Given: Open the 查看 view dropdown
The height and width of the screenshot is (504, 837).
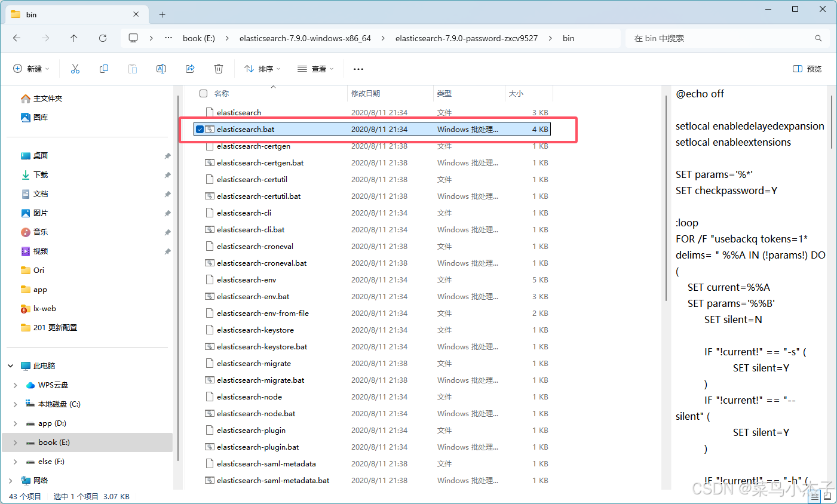Looking at the screenshot, I should (x=315, y=69).
